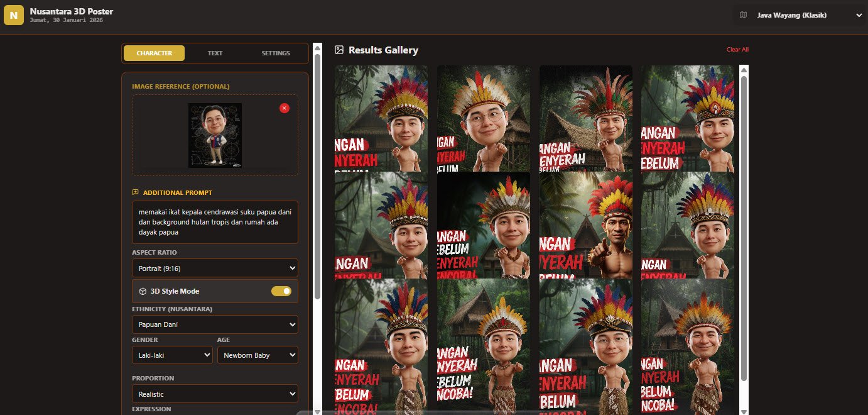Click the Results Gallery image icon

(339, 50)
